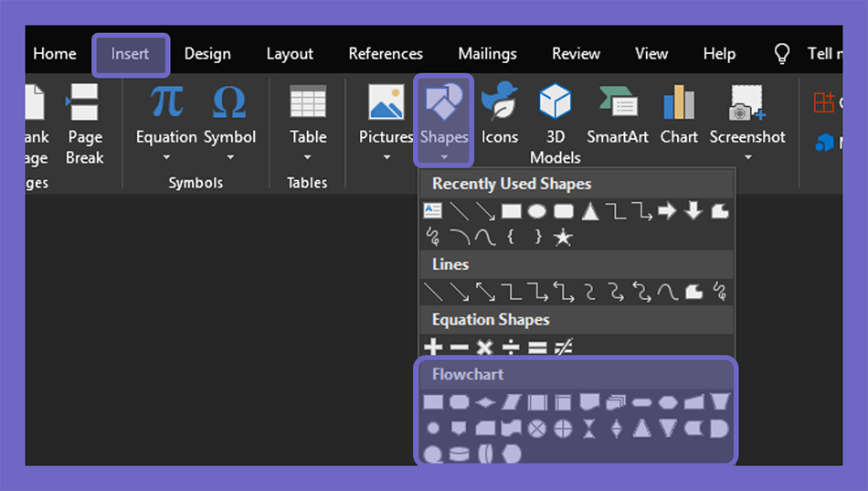Choose the multiplication sign equation shape
Image resolution: width=868 pixels, height=491 pixels.
pos(485,347)
